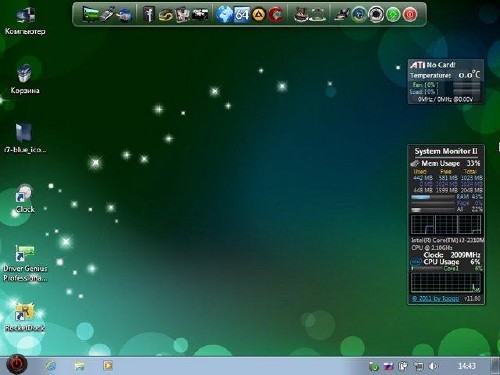Launch the Clock desktop shortcut
Viewport: 500px width, 375px height.
tap(25, 199)
